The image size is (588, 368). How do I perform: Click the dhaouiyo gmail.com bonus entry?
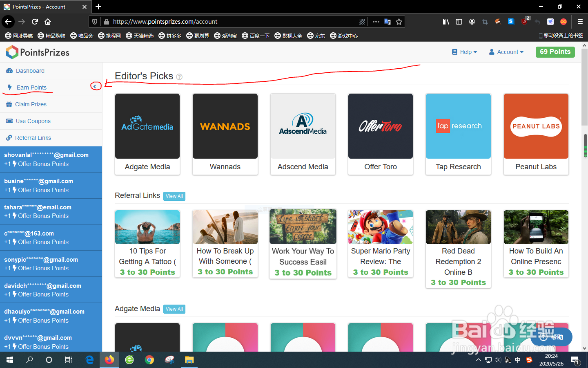pos(51,316)
